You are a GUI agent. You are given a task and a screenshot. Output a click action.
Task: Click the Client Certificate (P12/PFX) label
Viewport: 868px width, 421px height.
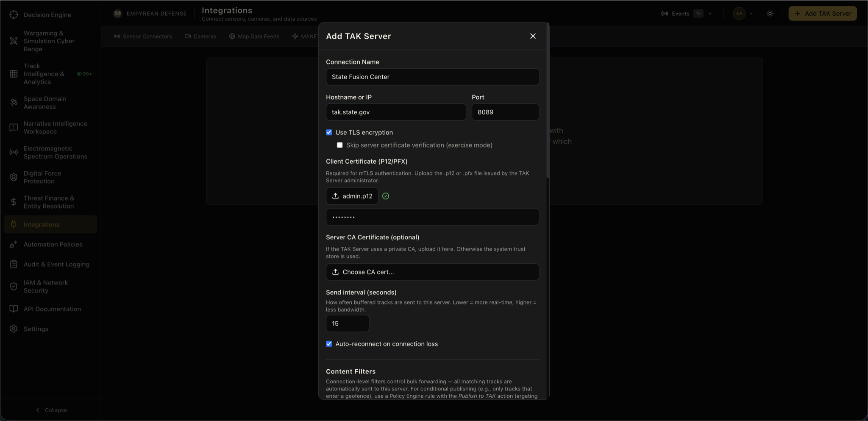tap(367, 162)
